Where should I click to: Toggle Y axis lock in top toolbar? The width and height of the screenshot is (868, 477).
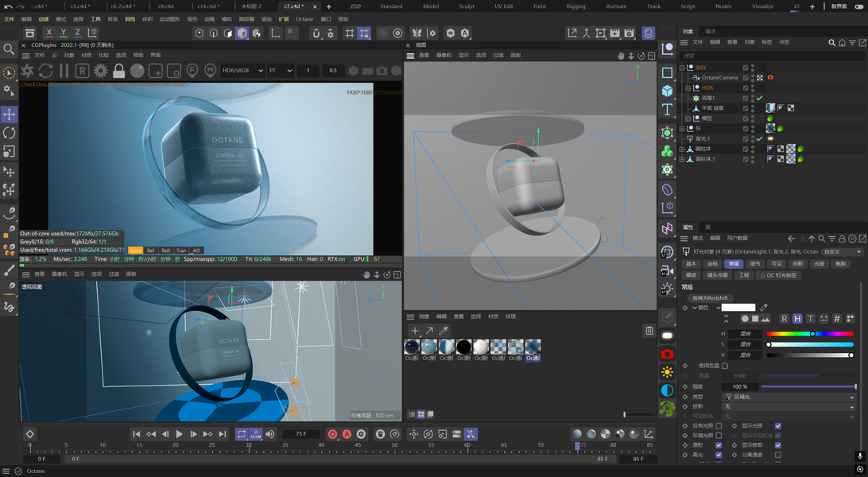point(64,33)
